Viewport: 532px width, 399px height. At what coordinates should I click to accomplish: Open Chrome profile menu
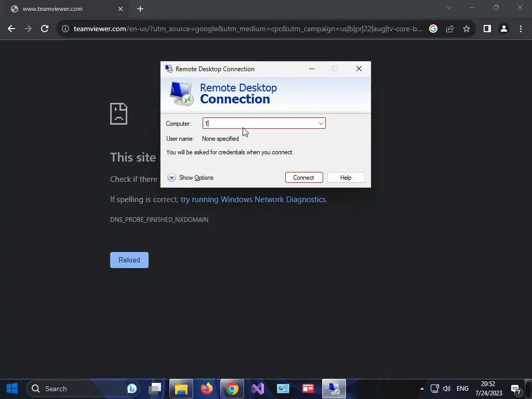point(504,29)
